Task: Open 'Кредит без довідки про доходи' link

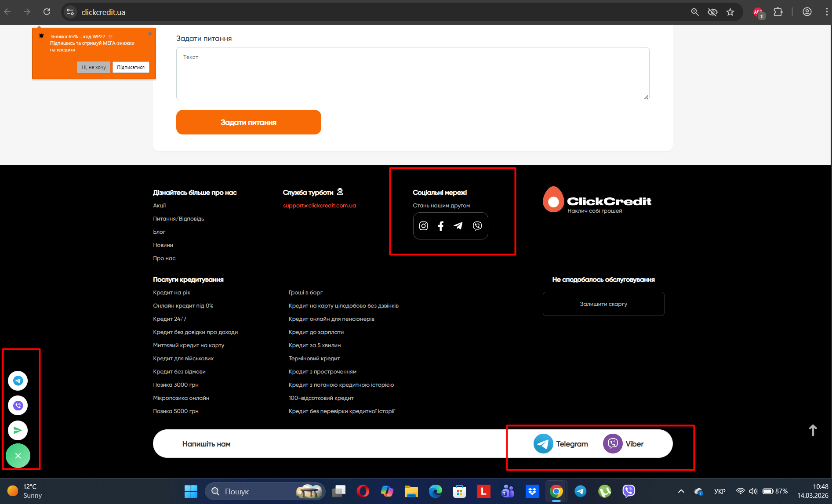Action: point(196,332)
